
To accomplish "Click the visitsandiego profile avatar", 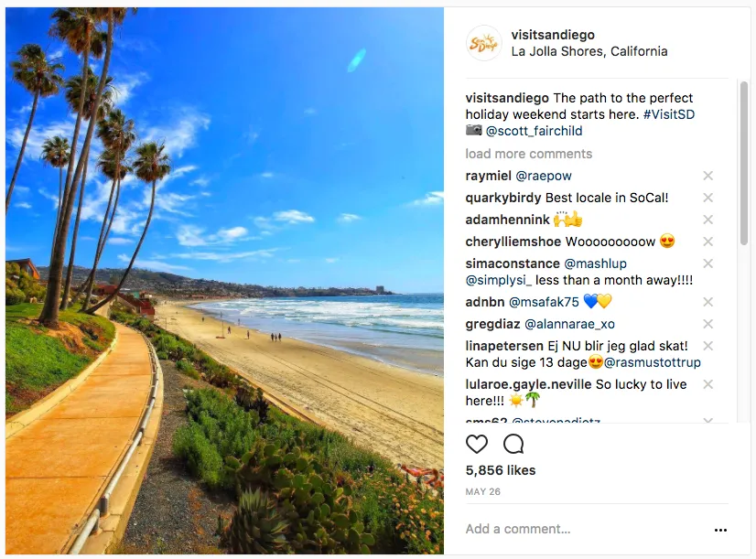I will click(483, 43).
